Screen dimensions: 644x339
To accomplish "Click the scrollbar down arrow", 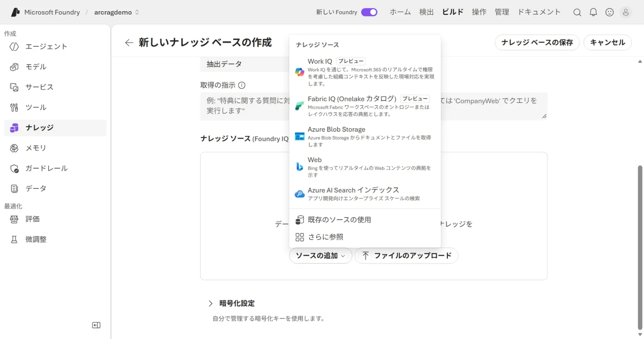I will (x=640, y=334).
